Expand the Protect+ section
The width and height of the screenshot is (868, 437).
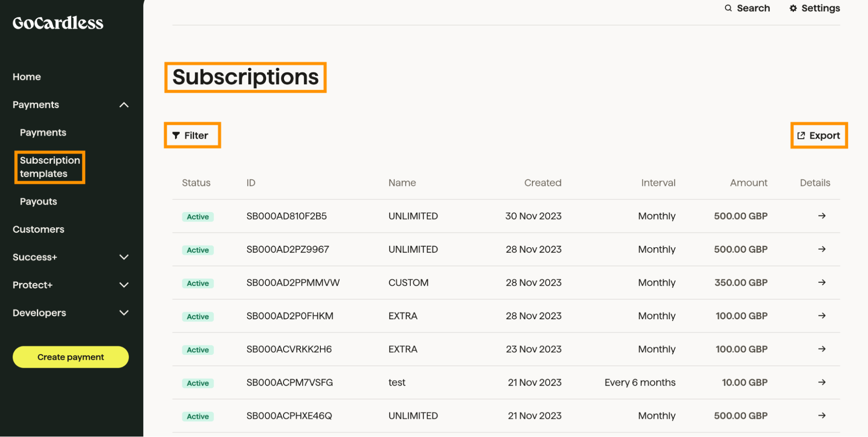click(x=124, y=285)
